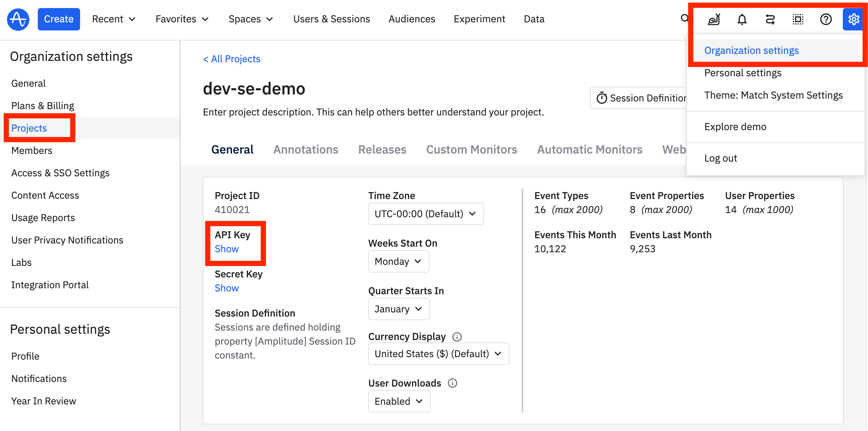Switch to the Automatic Monitors tab
Image resolution: width=868 pixels, height=431 pixels.
[x=590, y=149]
